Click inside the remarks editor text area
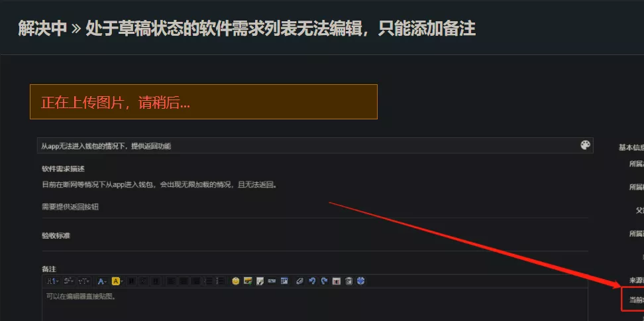The height and width of the screenshot is (321, 644). 315,304
